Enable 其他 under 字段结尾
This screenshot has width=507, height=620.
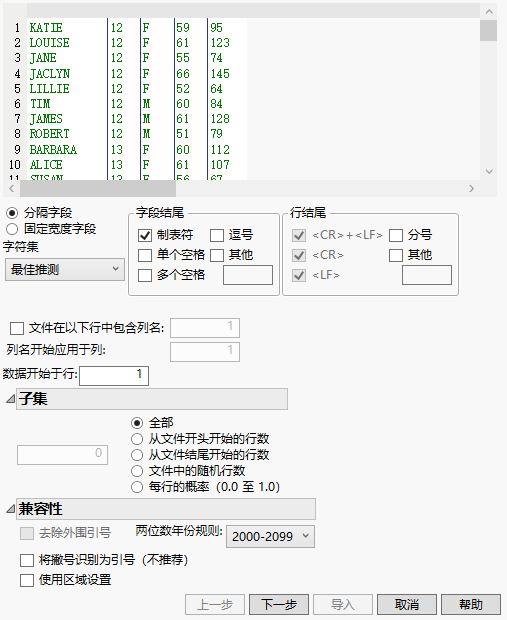(217, 255)
